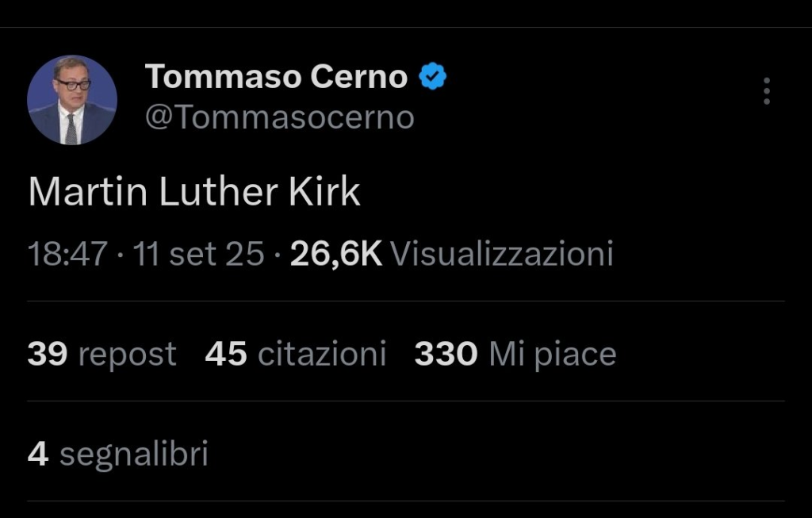This screenshot has width=812, height=518.
Task: Show who liked via Mi piace
Action: 553,355
